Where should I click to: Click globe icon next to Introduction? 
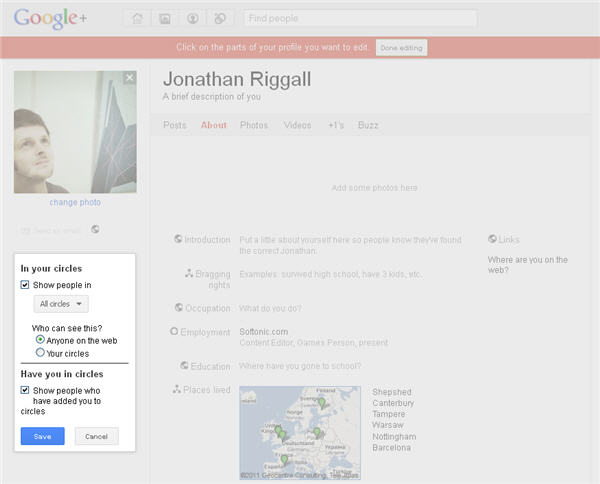point(177,239)
